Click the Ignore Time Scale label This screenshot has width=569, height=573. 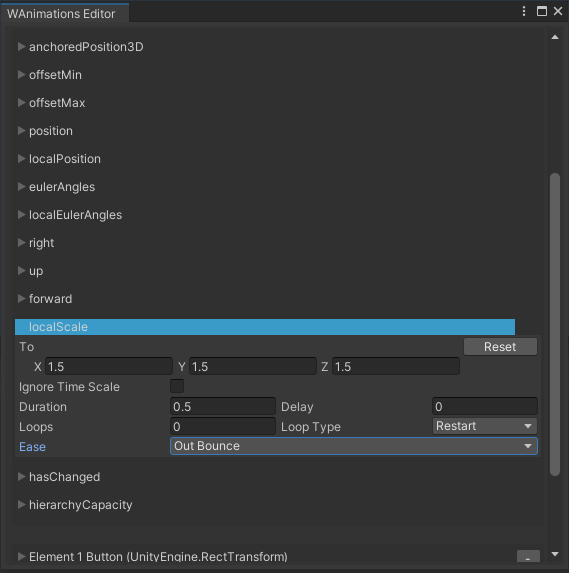point(69,387)
